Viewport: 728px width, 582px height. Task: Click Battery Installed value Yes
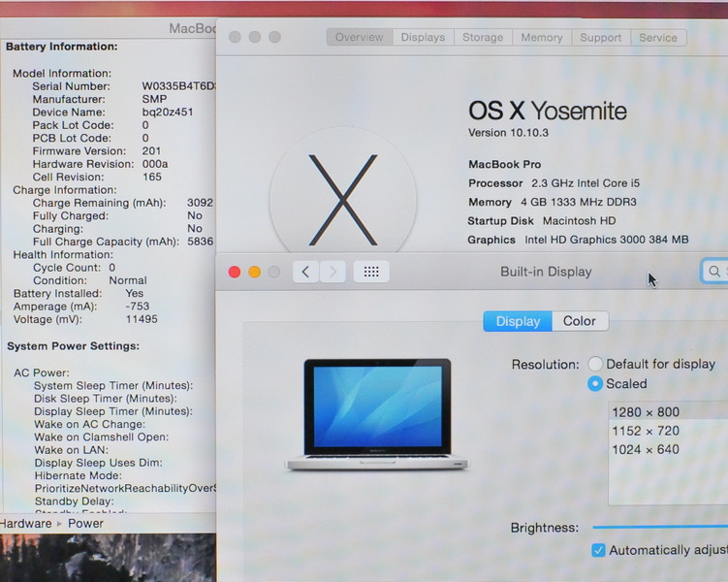click(x=134, y=294)
